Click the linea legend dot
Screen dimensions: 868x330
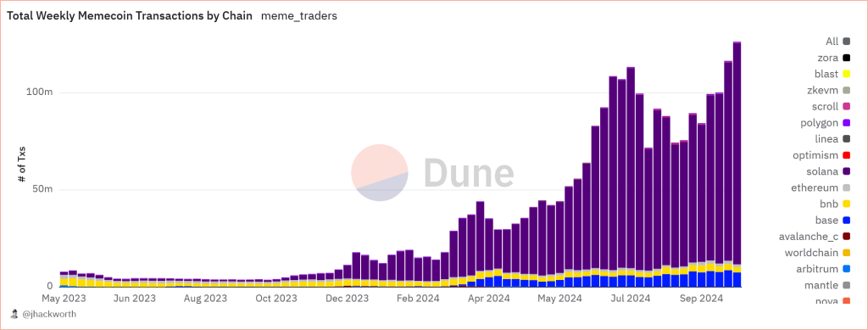847,139
